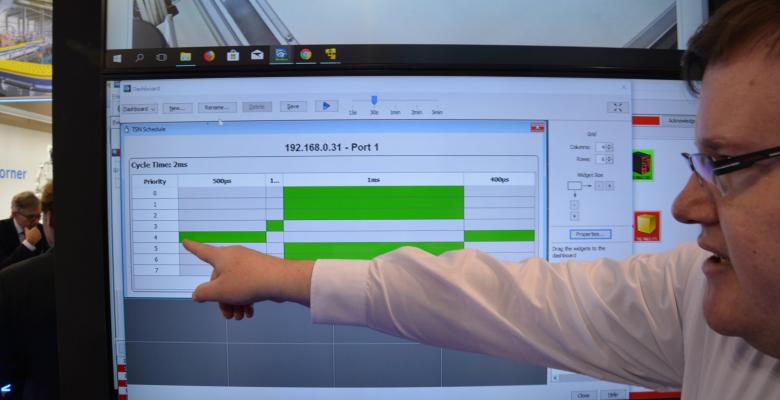
Task: Open the Windows Start menu
Action: pos(117,59)
